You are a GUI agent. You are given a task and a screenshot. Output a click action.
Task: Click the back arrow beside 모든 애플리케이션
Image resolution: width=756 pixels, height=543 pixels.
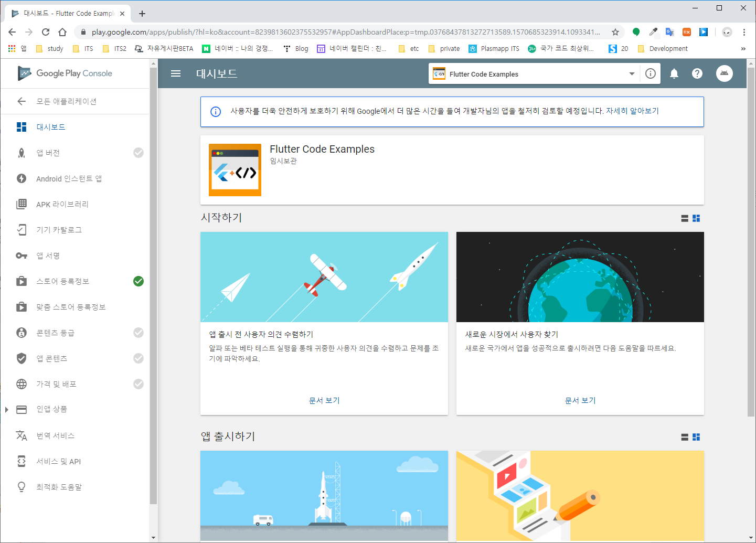tap(22, 101)
